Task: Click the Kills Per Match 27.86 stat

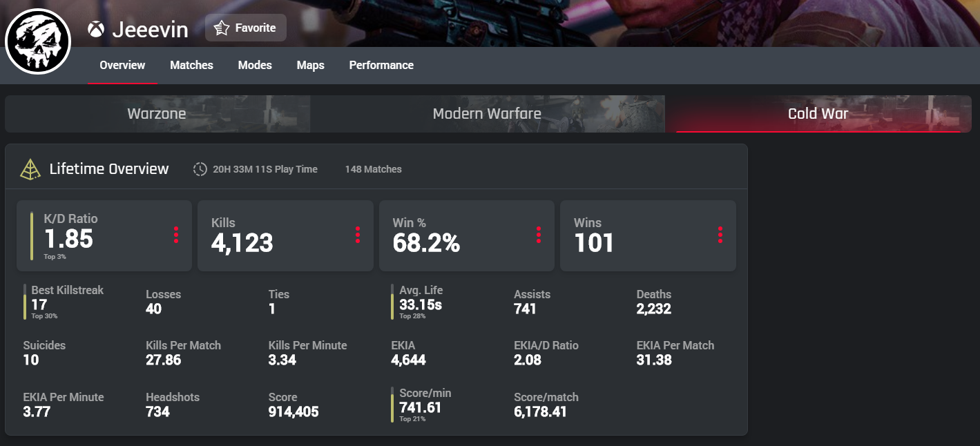Action: [x=183, y=353]
